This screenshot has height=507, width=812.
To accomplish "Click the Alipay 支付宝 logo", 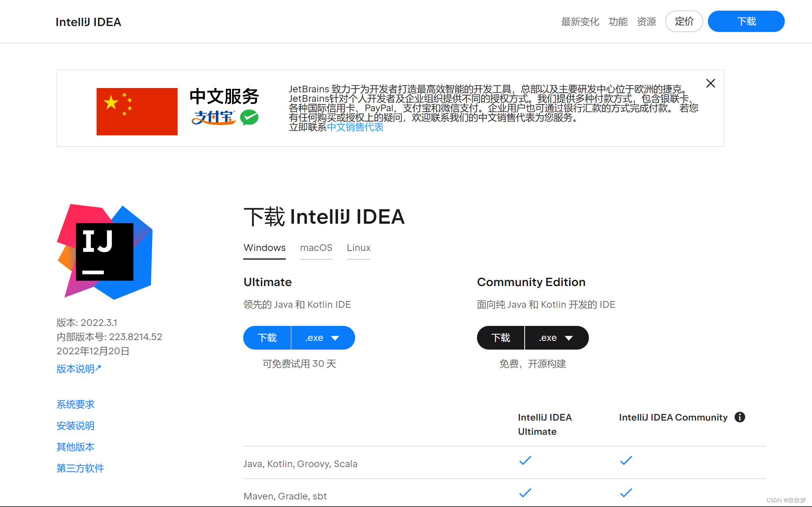I will (x=214, y=117).
